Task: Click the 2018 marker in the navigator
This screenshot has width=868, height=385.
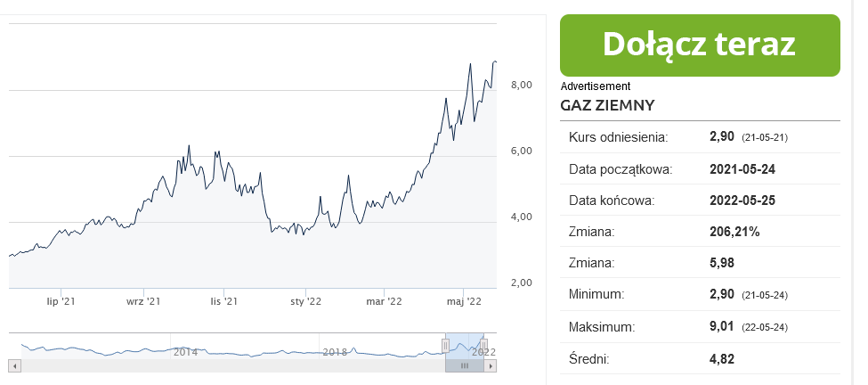Action: (x=334, y=352)
